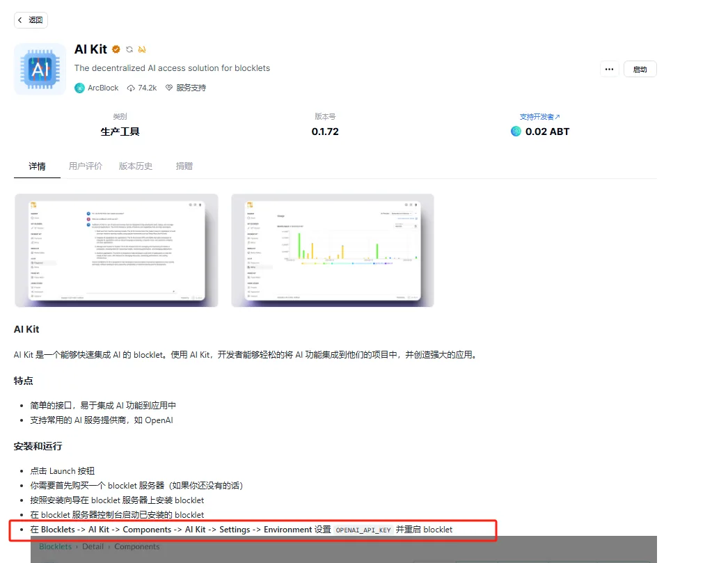728x563 pixels.
Task: Click the orange verified badge beside AI Kit
Action: 116,49
